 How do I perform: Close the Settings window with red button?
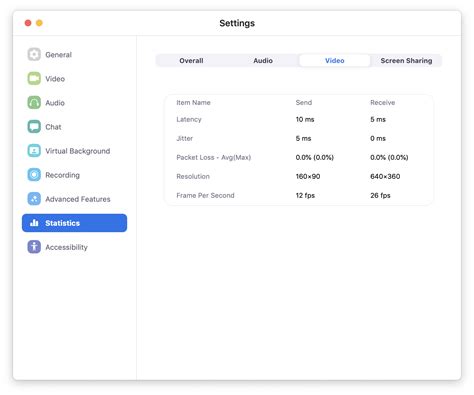28,23
